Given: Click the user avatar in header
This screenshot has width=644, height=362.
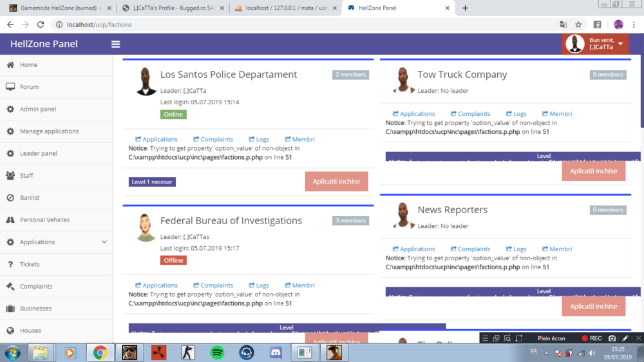Looking at the screenshot, I should [575, 44].
